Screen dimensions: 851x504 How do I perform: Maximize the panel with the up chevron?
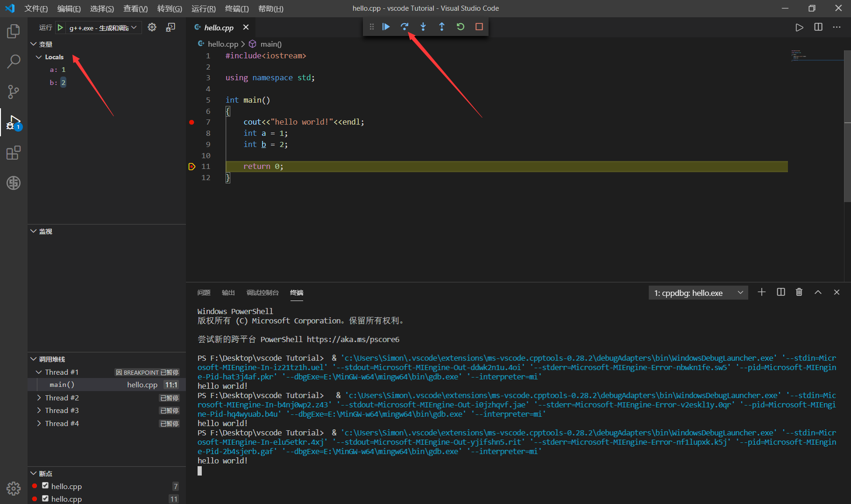[x=818, y=292]
